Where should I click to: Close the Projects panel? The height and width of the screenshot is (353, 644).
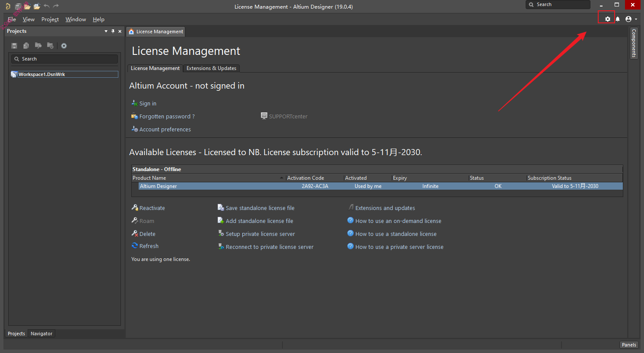click(120, 31)
